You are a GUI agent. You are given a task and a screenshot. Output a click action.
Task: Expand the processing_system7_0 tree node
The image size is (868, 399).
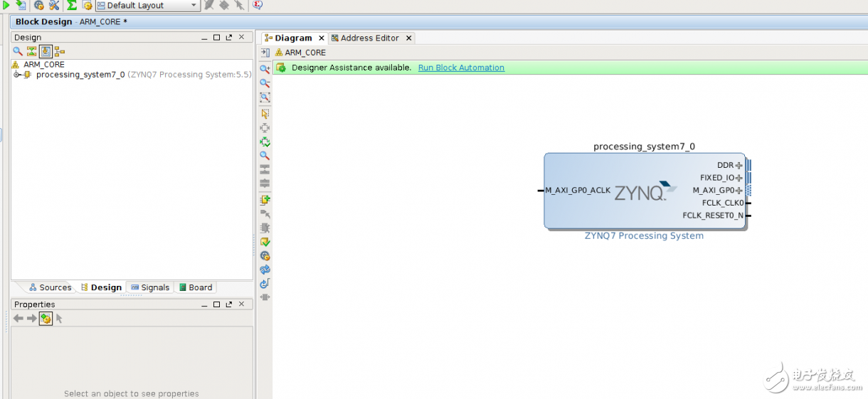(17, 75)
